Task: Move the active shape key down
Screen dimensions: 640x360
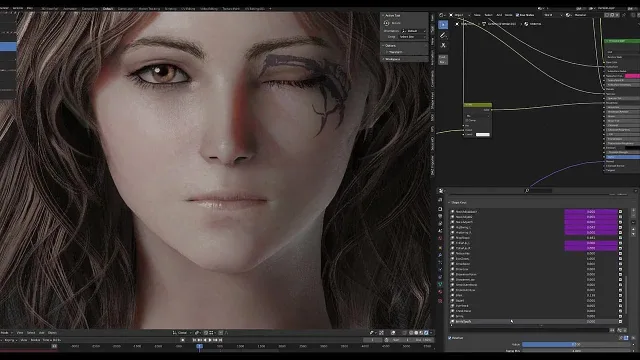Action: [x=633, y=234]
